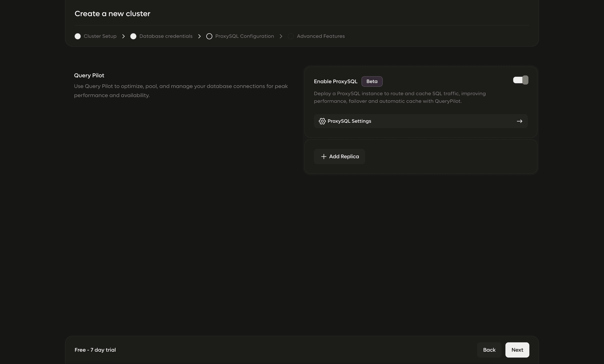Click the Back button
Image resolution: width=604 pixels, height=364 pixels.
(x=489, y=350)
